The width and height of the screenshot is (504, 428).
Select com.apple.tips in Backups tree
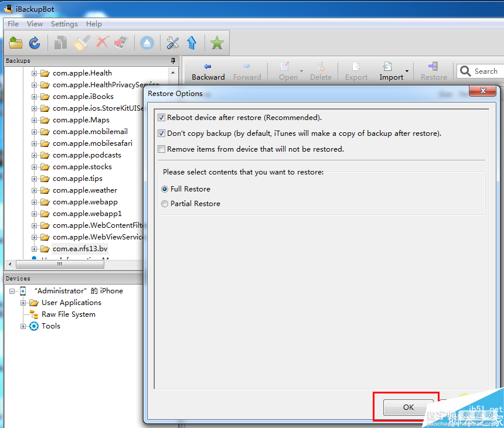pos(77,179)
